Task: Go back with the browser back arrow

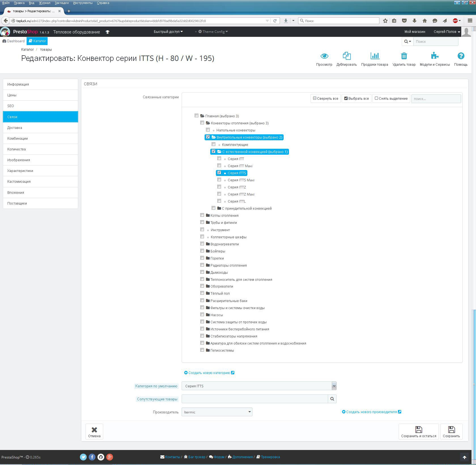Action: (6, 21)
